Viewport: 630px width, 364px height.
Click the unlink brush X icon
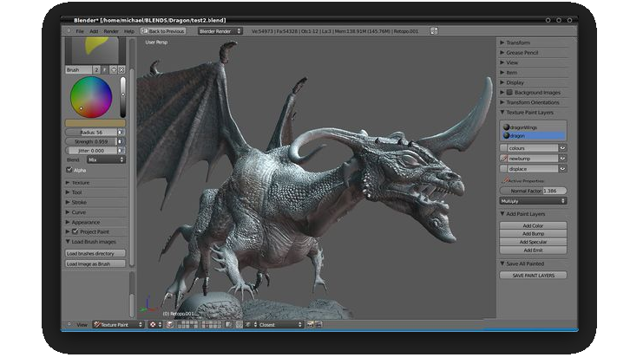pyautogui.click(x=122, y=68)
